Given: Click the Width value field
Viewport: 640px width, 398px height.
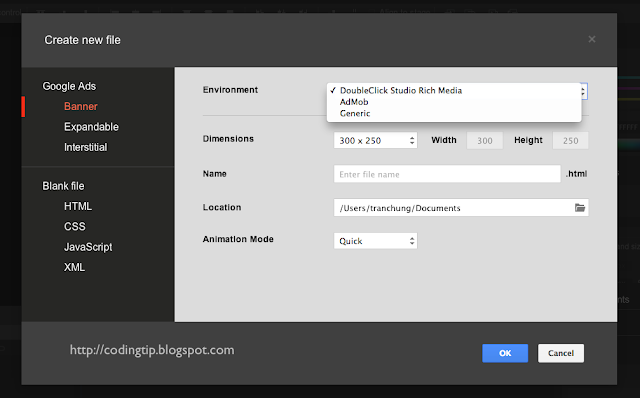Looking at the screenshot, I should [x=485, y=140].
